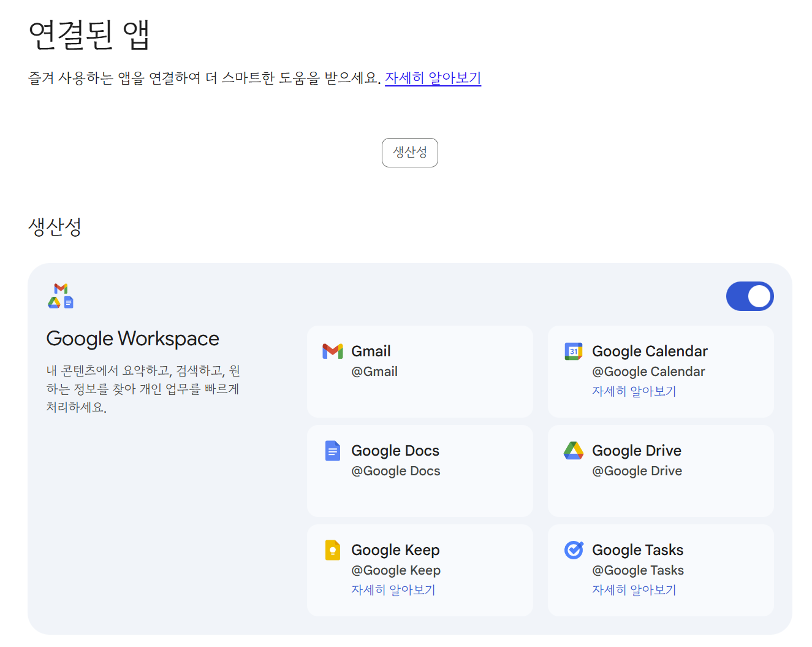This screenshot has width=812, height=647.
Task: Open Google Tasks' 자세히 알아보기 link
Action: pyautogui.click(x=634, y=590)
